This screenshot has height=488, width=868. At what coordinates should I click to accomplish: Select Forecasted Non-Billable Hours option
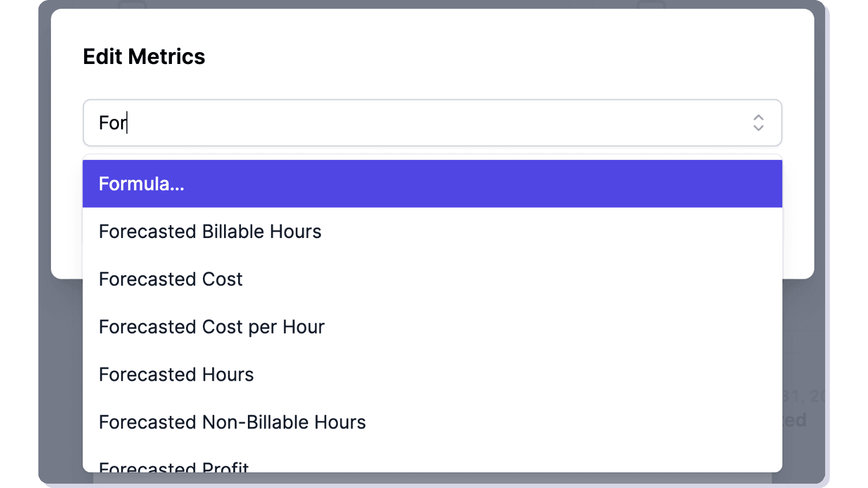click(x=232, y=423)
